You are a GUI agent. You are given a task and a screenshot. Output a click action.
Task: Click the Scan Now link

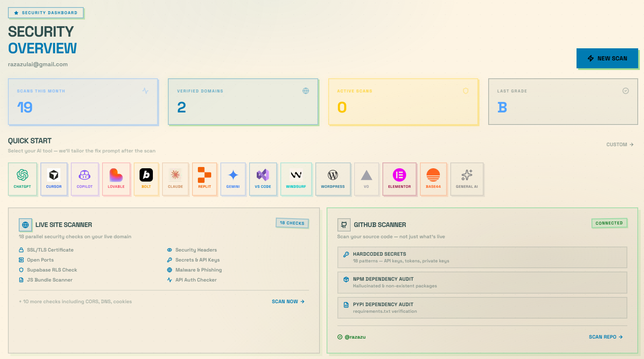click(x=288, y=302)
